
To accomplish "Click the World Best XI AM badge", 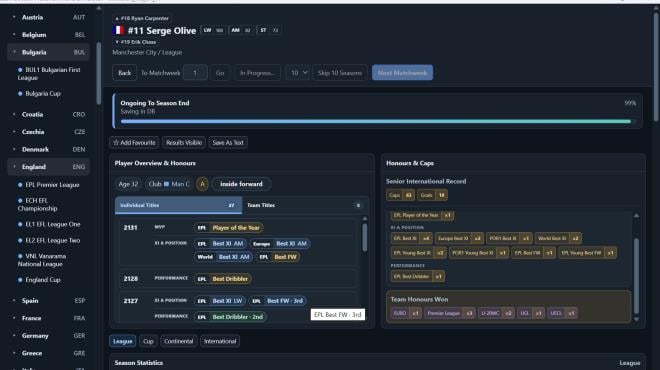I will coord(223,257).
